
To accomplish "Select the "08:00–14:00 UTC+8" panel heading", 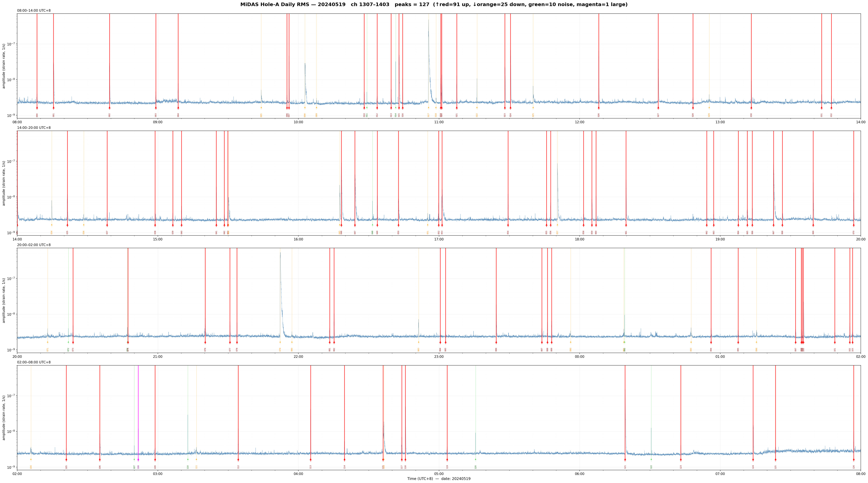I will pyautogui.click(x=34, y=11).
